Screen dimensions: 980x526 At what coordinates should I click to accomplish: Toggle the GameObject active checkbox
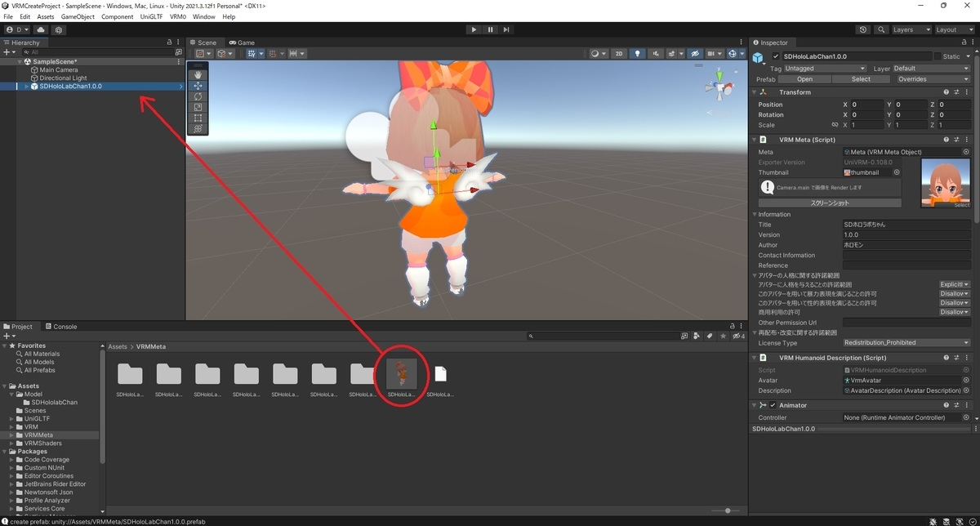point(776,56)
